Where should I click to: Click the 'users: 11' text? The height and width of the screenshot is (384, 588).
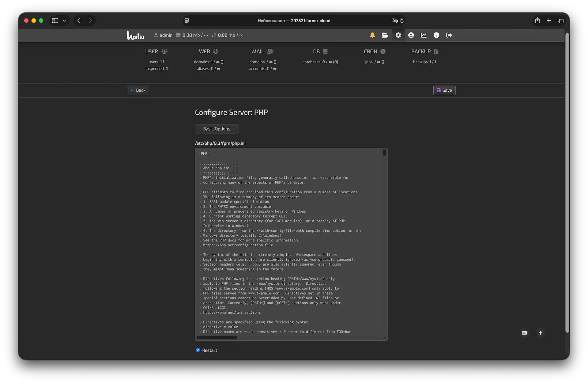(x=156, y=62)
